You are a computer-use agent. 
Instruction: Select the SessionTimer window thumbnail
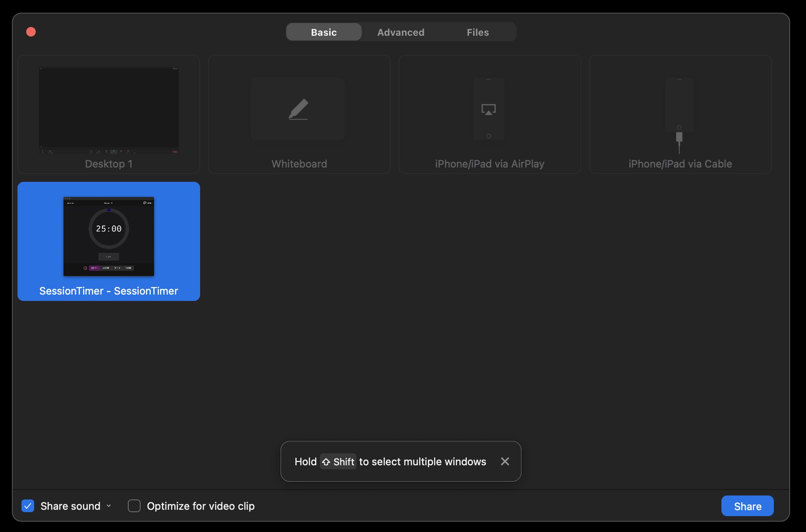point(109,236)
